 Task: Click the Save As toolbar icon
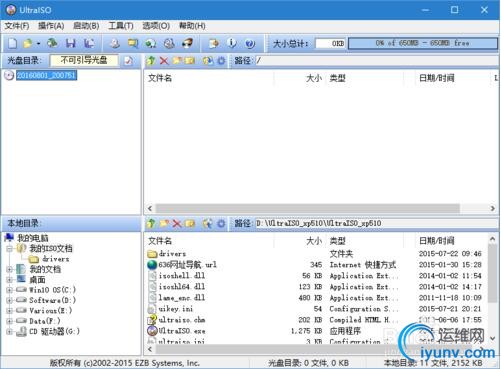(x=89, y=43)
